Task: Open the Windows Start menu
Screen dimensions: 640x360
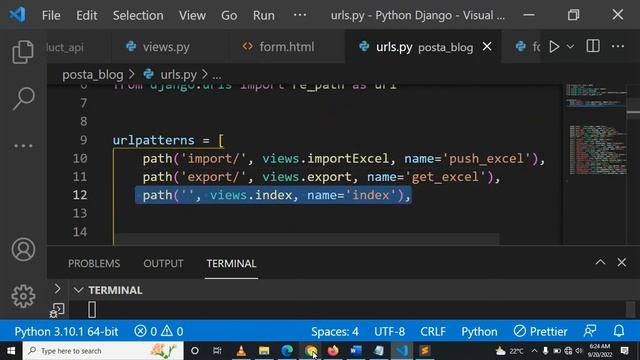Action: tap(11, 351)
